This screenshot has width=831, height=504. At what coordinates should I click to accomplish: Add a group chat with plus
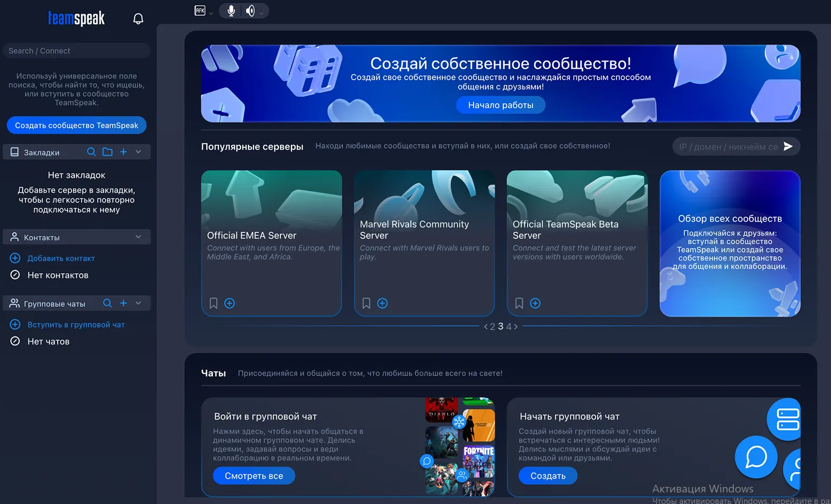pyautogui.click(x=123, y=303)
